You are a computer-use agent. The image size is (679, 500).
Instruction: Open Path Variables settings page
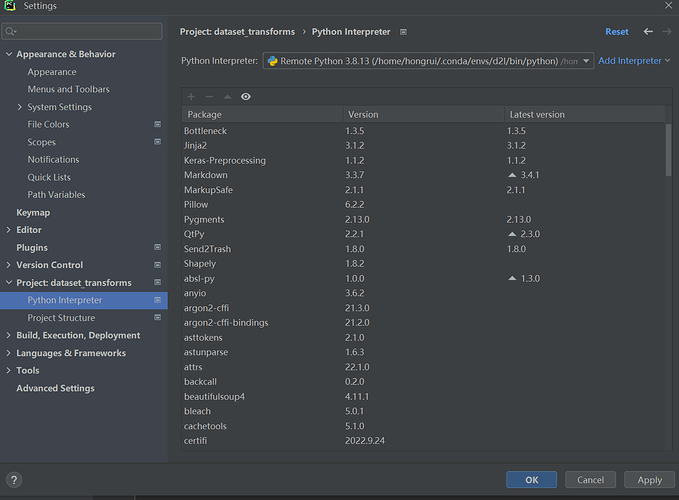pos(56,195)
